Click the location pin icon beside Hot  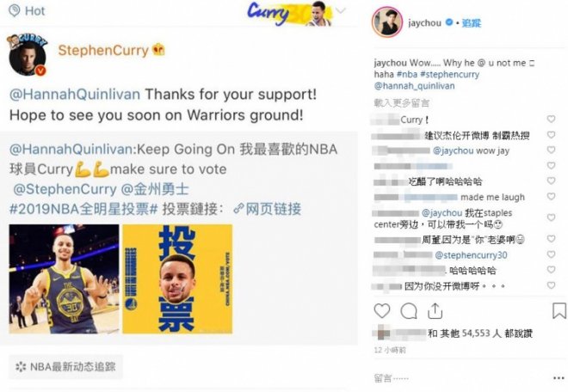14,11
